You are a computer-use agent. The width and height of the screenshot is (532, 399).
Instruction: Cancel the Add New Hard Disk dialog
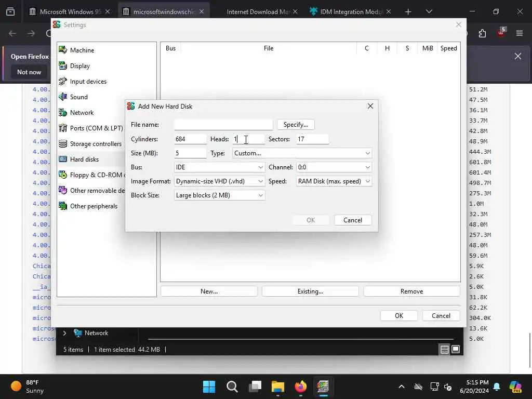(x=353, y=220)
